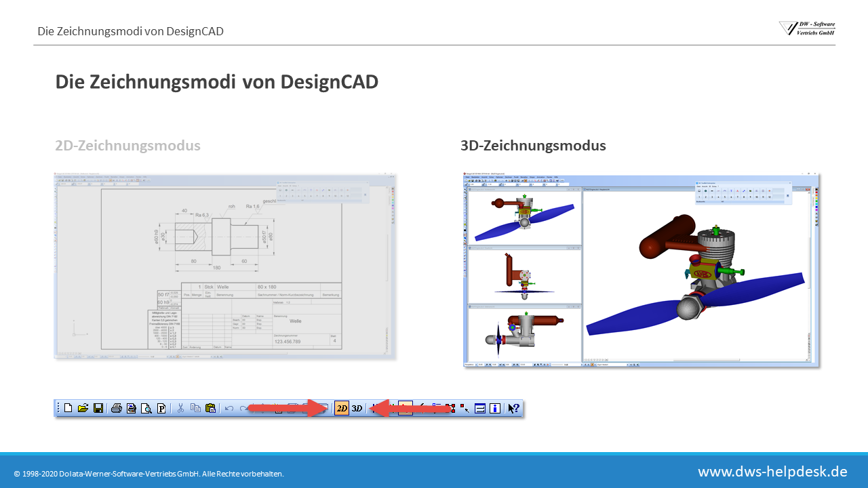Click the 3D drawing mode screenshot thumbnail
Screen dimensions: 868x488
(x=642, y=270)
